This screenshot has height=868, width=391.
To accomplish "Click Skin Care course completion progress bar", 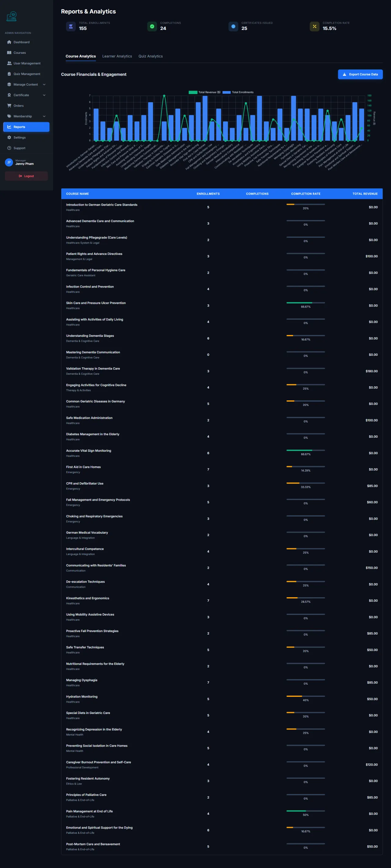I will (x=305, y=303).
